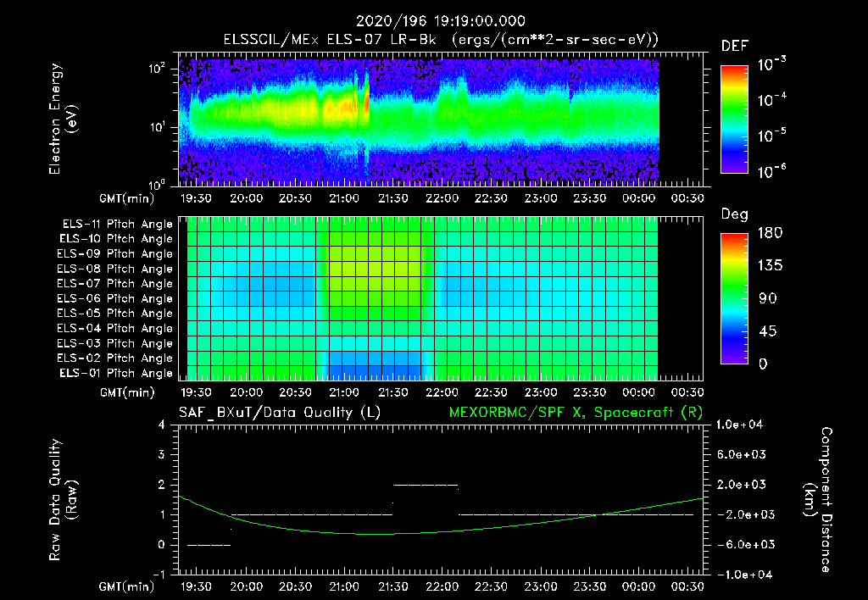Click the Component Distance (km) axis label

pos(817,500)
